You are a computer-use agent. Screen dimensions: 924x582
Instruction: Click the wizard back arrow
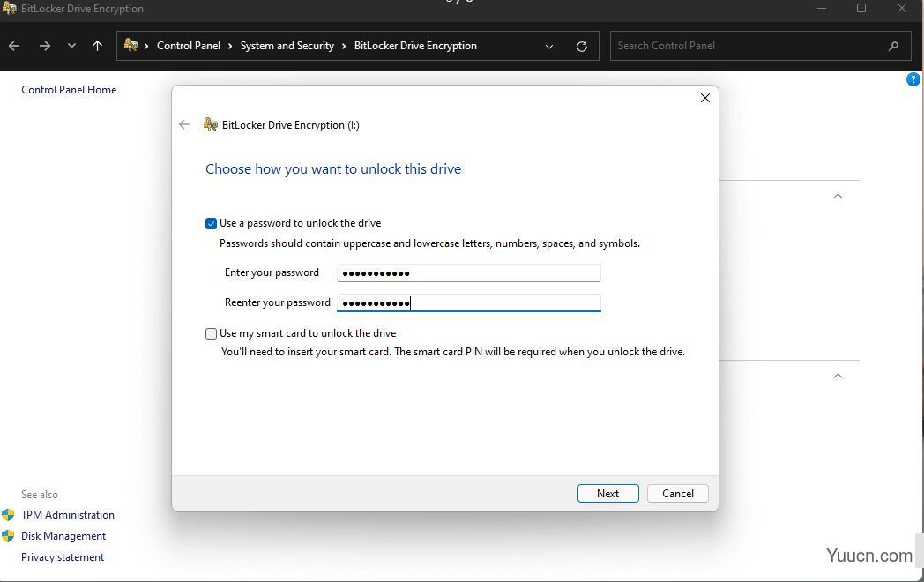[184, 124]
